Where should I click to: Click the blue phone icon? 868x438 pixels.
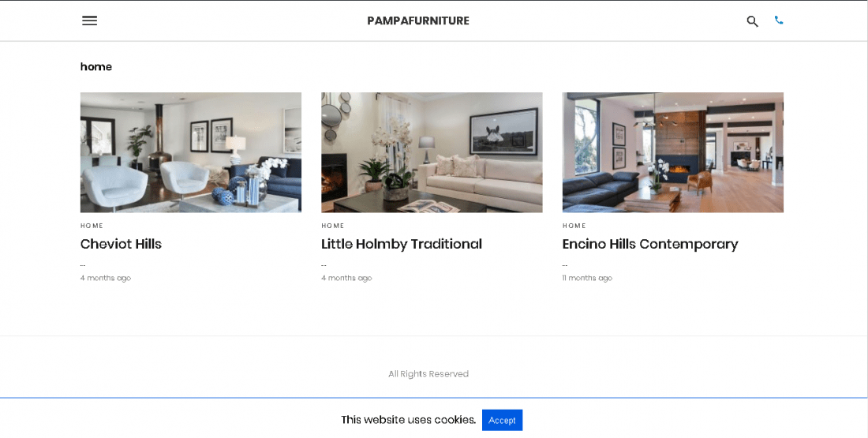pos(778,21)
